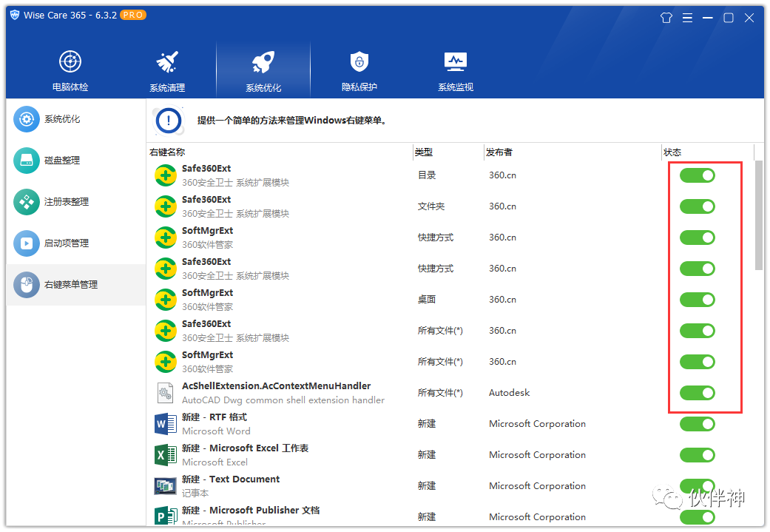Click 桌面 type cell
The width and height of the screenshot is (770, 532).
[427, 300]
